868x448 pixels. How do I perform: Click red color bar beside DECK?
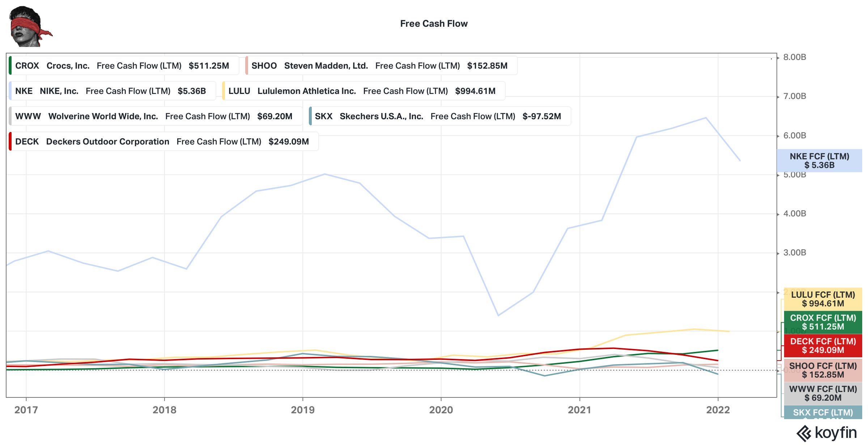coord(10,142)
